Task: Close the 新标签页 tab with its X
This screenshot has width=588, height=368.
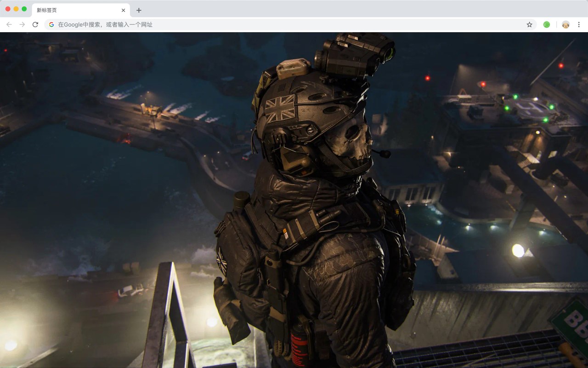Action: point(123,10)
